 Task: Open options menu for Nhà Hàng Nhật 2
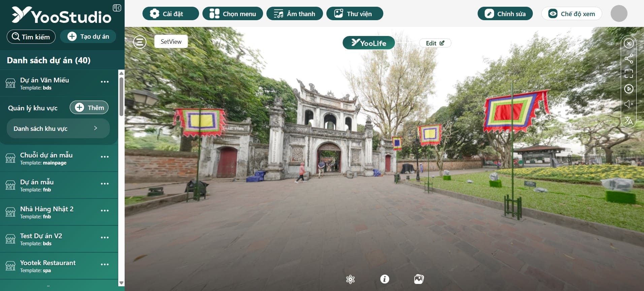point(105,211)
